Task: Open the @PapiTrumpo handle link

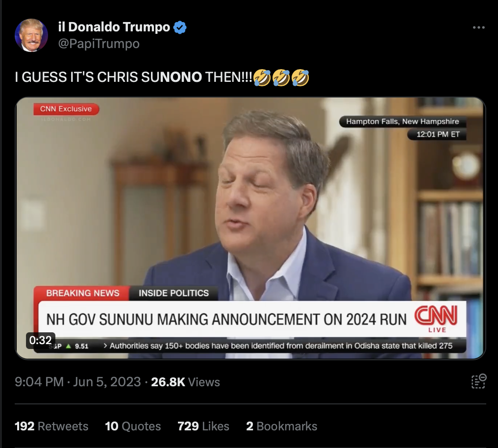Action: [99, 44]
